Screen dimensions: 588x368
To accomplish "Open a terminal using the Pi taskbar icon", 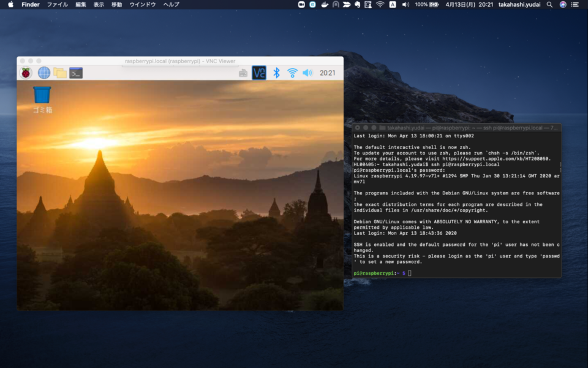I will pos(75,72).
